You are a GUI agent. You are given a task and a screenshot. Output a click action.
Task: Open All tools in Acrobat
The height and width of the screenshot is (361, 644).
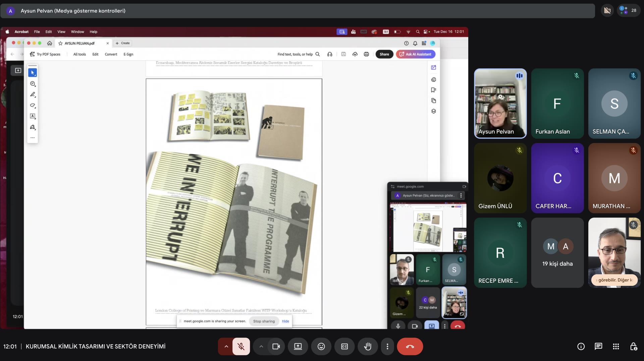(79, 54)
